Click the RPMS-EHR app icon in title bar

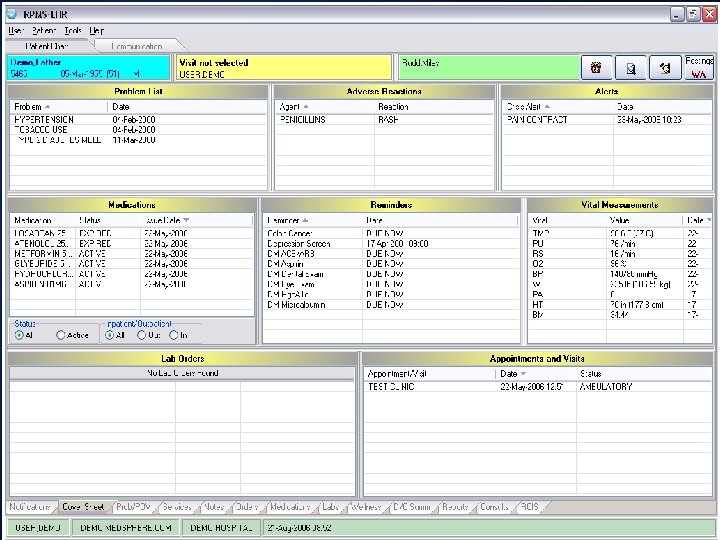(11, 14)
